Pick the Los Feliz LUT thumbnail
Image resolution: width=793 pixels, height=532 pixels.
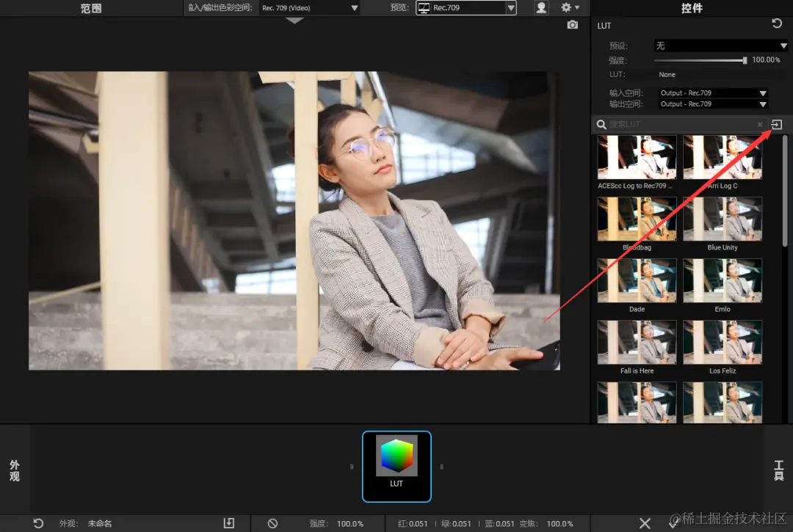tap(723, 342)
